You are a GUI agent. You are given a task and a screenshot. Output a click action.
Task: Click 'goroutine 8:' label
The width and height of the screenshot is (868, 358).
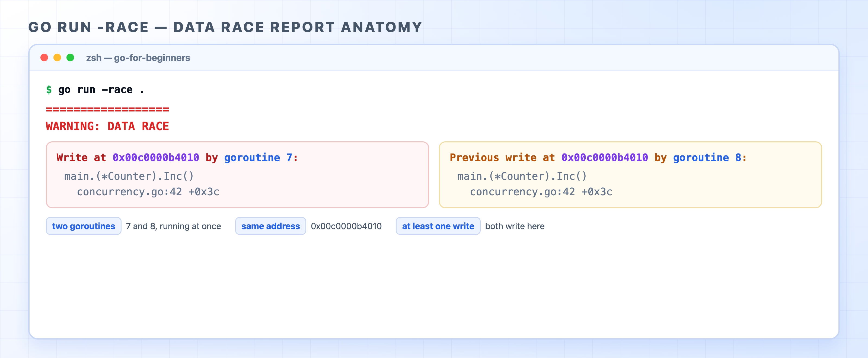[x=710, y=158]
